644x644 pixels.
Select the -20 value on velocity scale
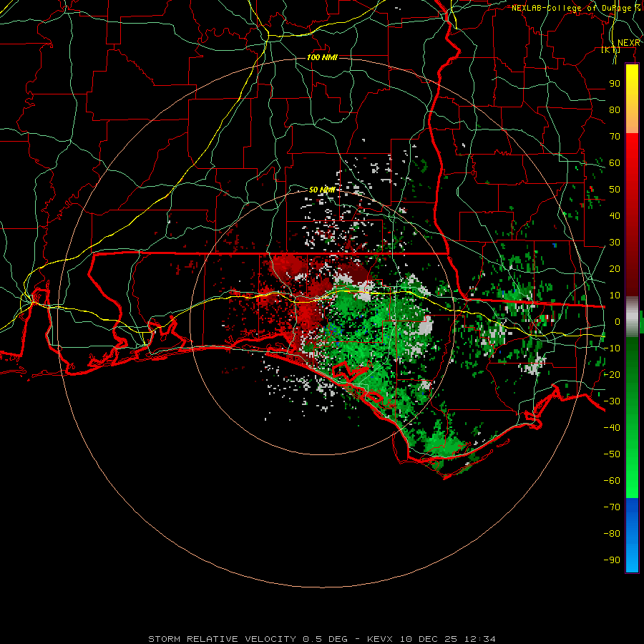coord(612,375)
